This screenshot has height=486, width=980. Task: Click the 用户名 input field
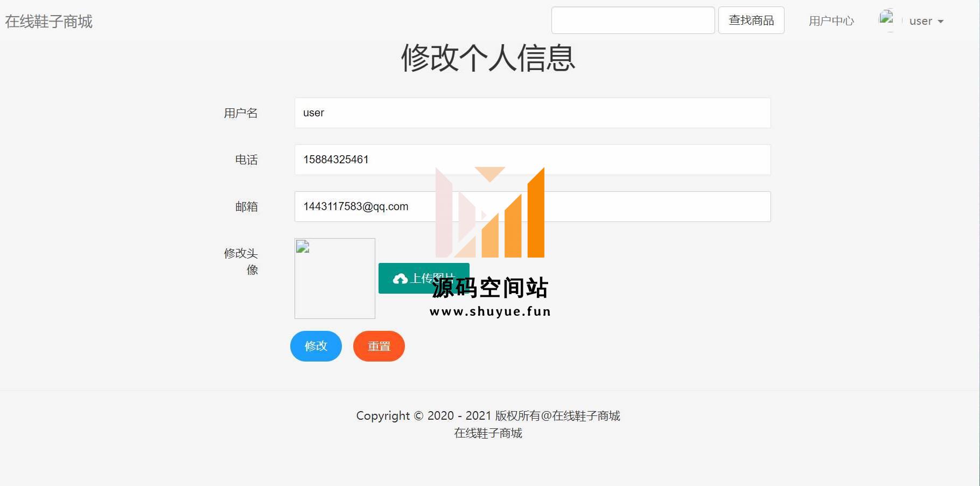[533, 113]
